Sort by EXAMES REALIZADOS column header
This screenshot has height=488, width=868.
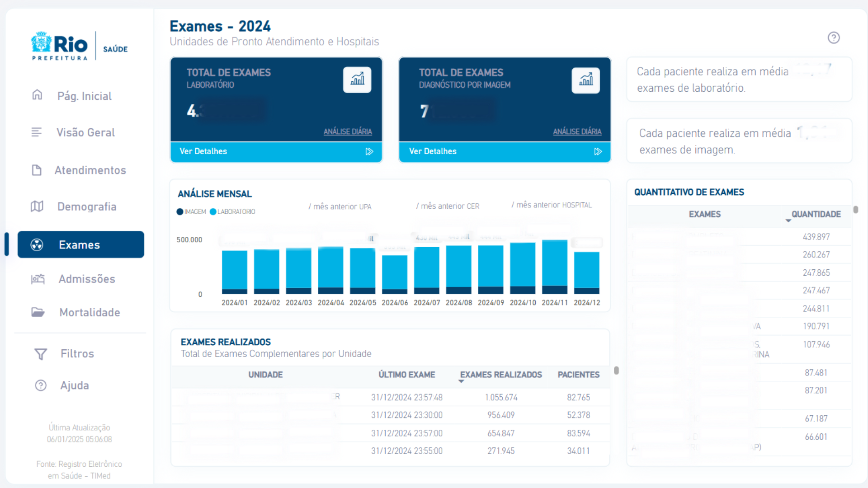pos(500,375)
